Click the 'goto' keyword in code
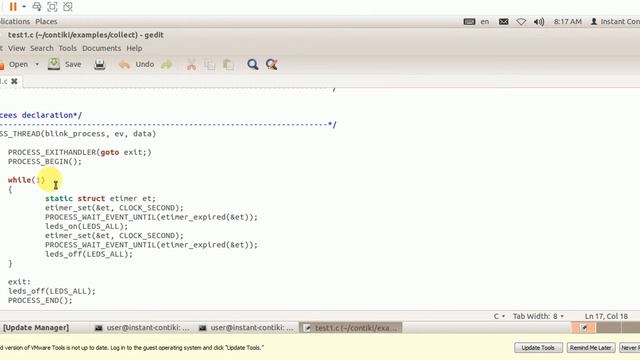640x360 pixels. click(110, 152)
